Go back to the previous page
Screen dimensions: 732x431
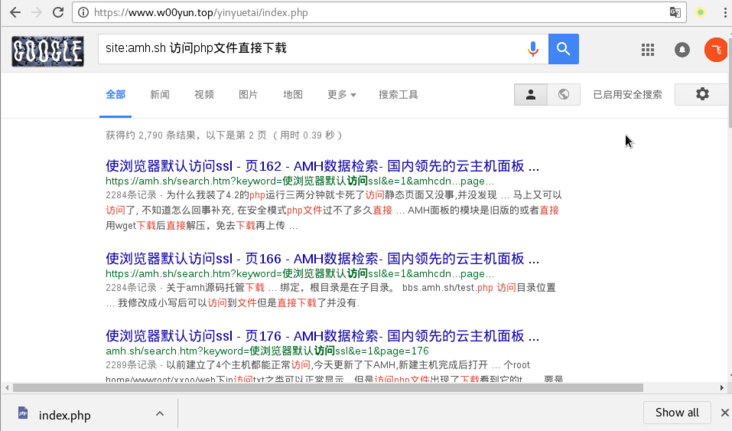click(15, 13)
